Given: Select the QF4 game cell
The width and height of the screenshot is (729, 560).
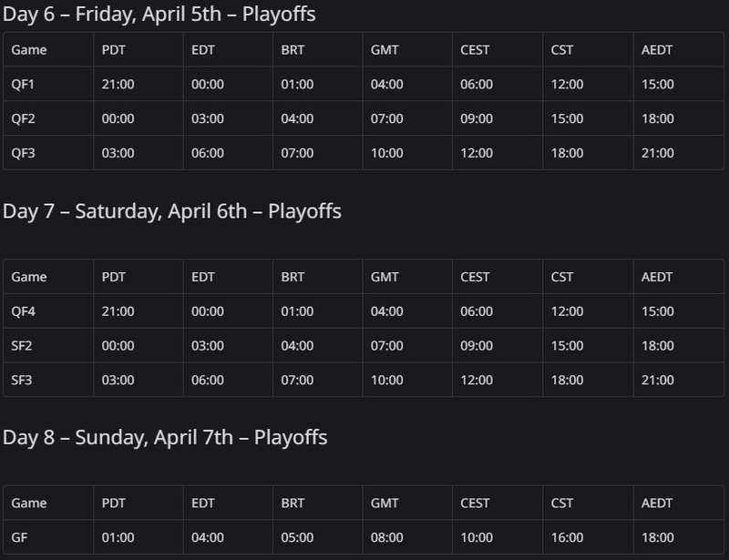Looking at the screenshot, I should coord(48,311).
